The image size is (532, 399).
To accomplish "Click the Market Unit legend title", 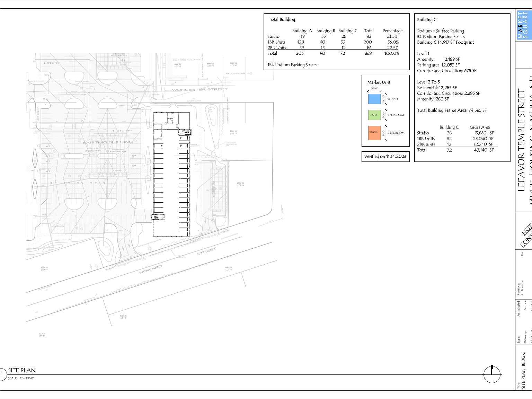I will coord(379,82).
